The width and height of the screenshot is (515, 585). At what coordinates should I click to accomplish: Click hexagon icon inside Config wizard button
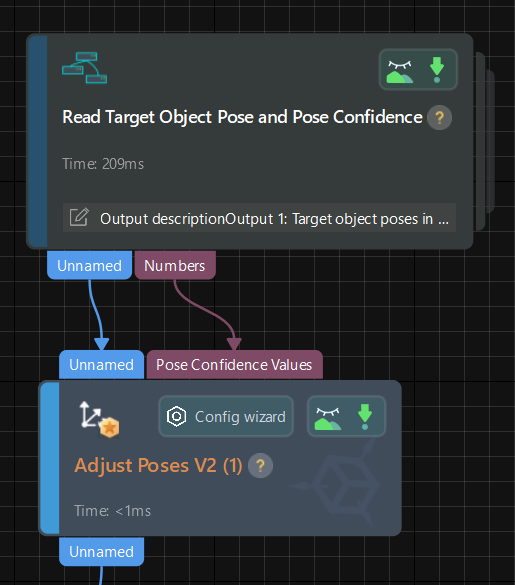(176, 416)
